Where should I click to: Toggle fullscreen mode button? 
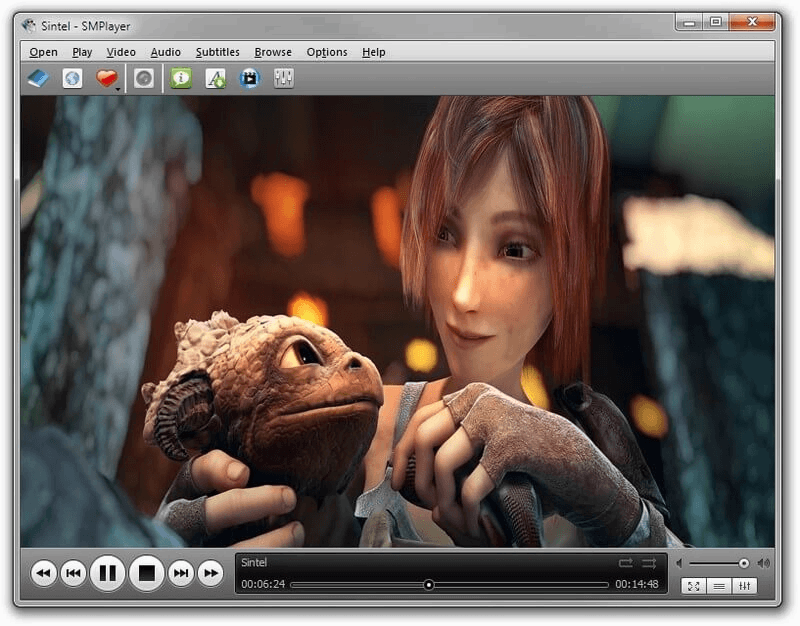click(x=693, y=586)
